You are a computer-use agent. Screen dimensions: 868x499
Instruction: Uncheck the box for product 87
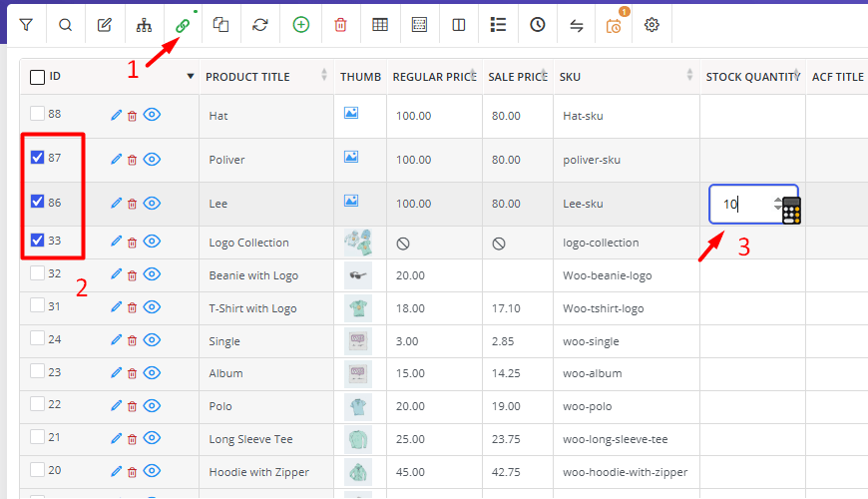(37, 158)
